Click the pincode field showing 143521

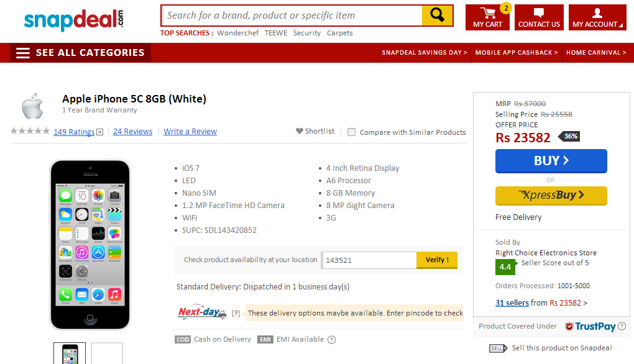pos(369,260)
